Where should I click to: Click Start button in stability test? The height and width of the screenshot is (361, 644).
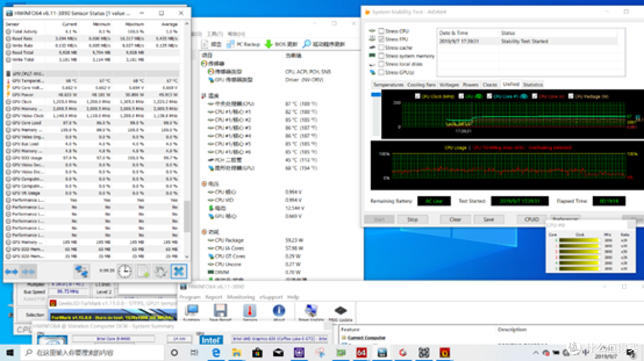click(x=379, y=219)
